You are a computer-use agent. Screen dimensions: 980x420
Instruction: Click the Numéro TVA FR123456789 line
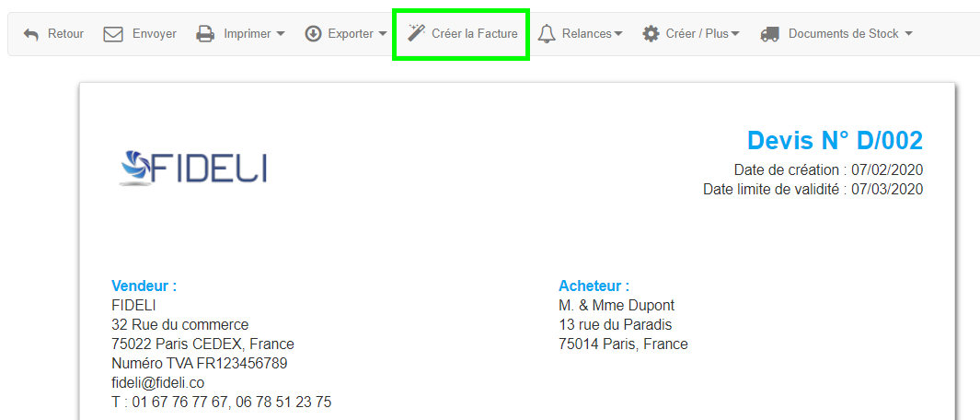click(x=200, y=363)
